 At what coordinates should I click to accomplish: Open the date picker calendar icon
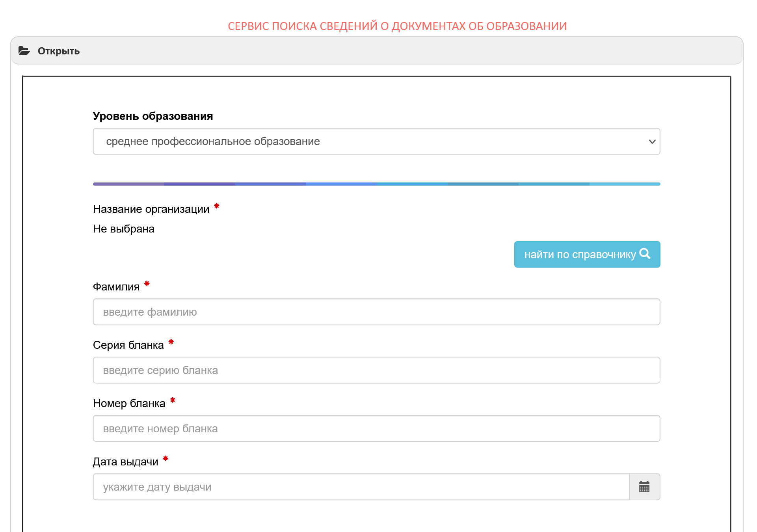[x=644, y=487]
